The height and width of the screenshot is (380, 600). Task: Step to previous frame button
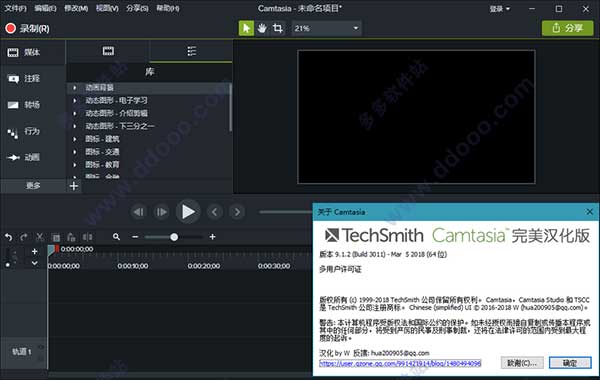point(139,212)
